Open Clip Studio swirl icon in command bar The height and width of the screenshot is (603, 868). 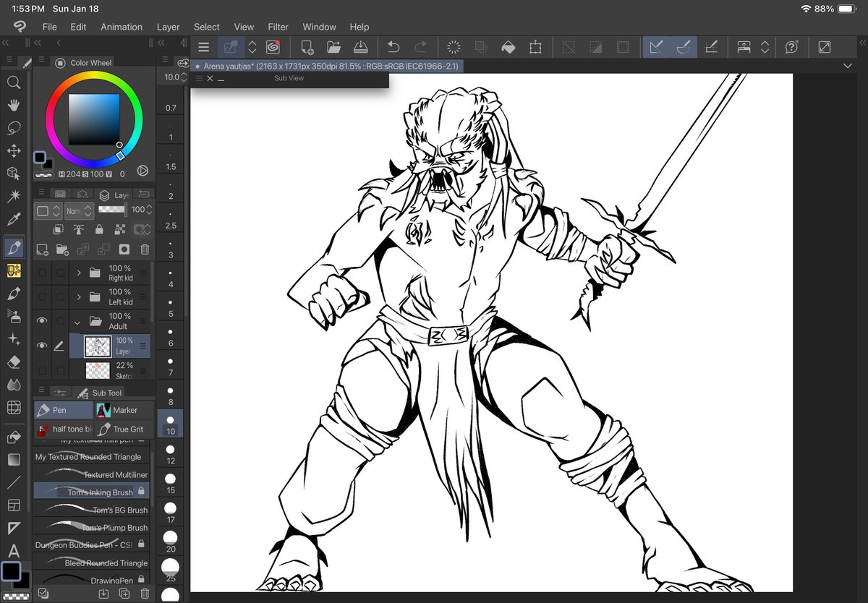(x=273, y=47)
